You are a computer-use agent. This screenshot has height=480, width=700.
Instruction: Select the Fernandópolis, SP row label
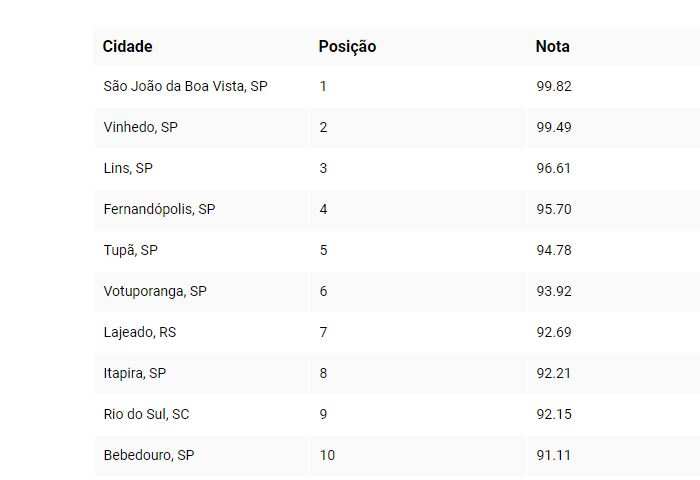coord(159,209)
